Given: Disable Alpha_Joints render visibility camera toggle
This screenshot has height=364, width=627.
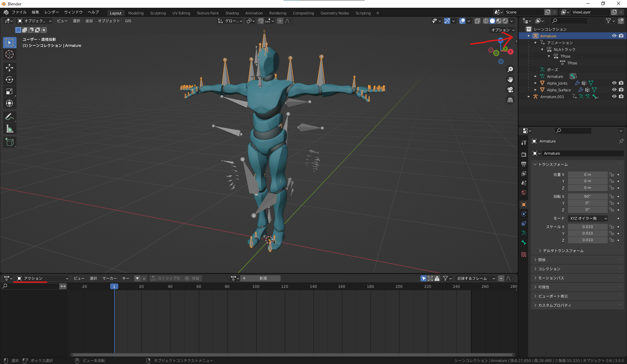Looking at the screenshot, I should (x=621, y=83).
